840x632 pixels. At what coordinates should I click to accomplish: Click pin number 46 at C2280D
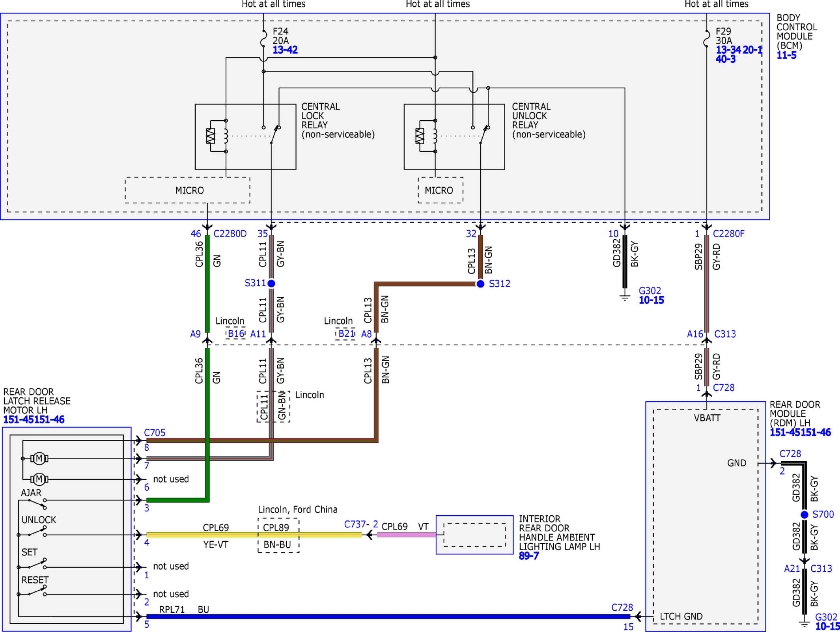tap(196, 234)
